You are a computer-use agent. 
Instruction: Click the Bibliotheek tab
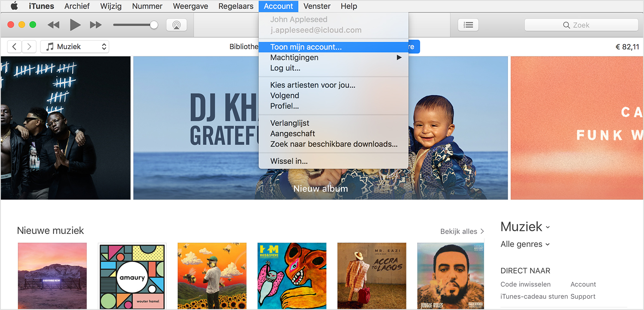(244, 47)
